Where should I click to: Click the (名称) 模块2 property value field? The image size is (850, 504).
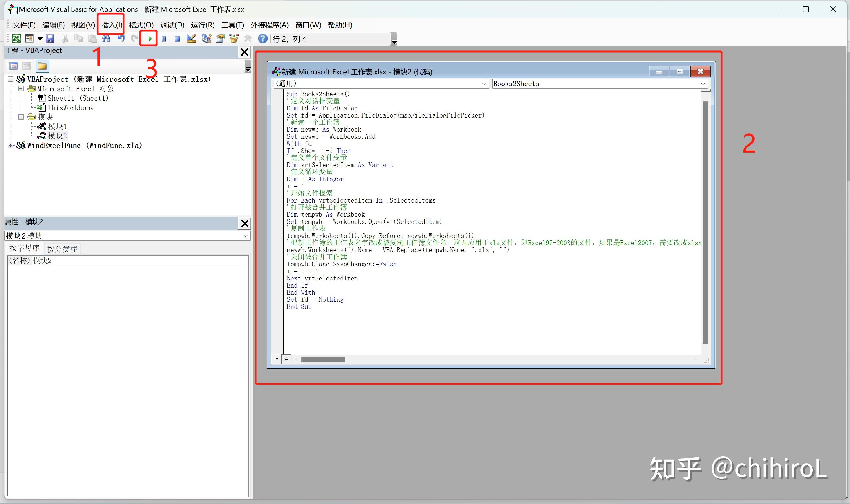(140, 260)
